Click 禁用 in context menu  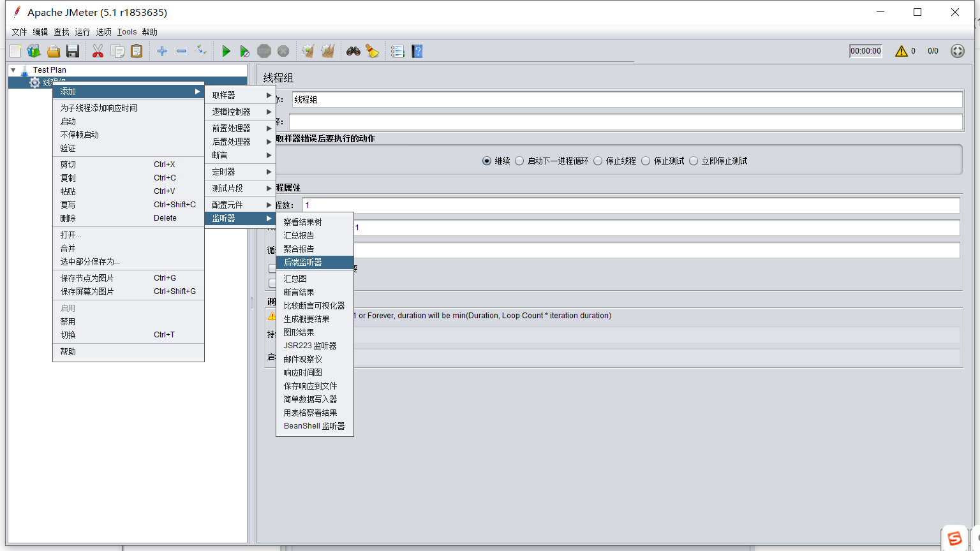(128, 321)
